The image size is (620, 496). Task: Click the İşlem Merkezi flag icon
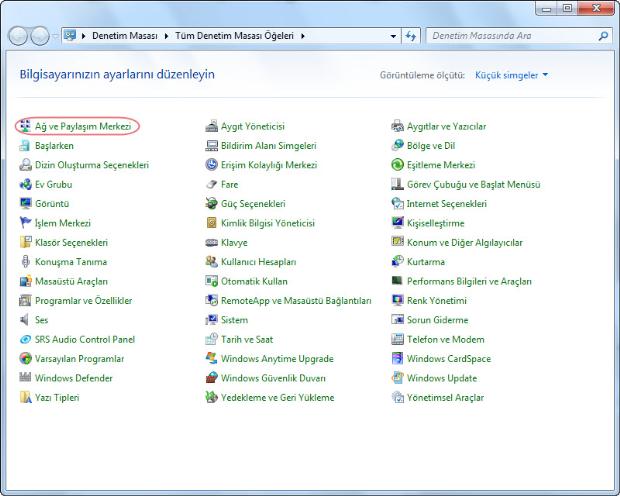25,223
